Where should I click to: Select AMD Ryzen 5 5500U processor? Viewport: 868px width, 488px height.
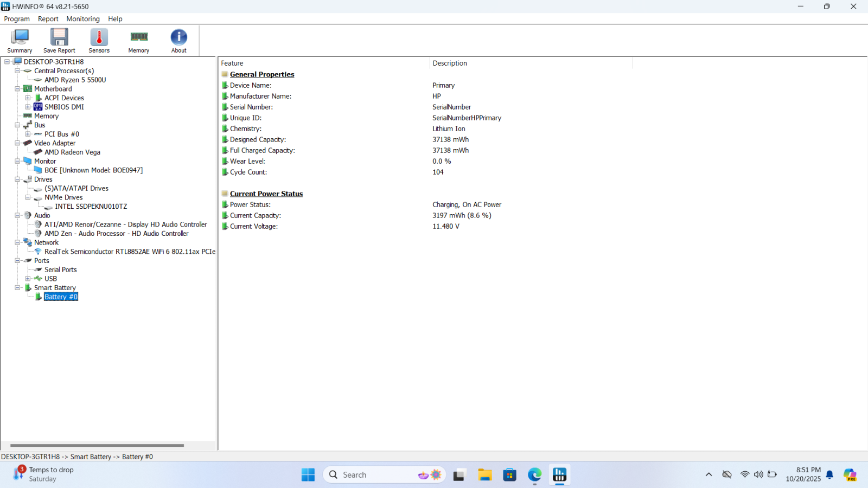(75, 80)
